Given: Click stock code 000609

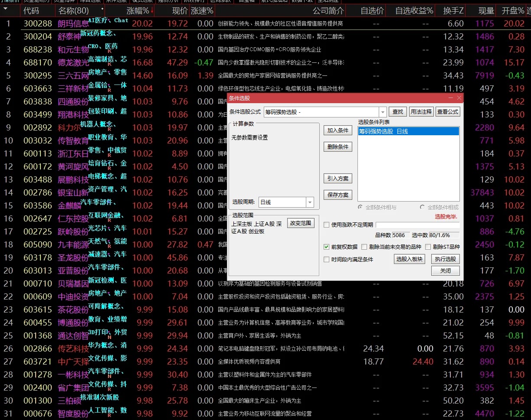Looking at the screenshot, I should 38,296.
